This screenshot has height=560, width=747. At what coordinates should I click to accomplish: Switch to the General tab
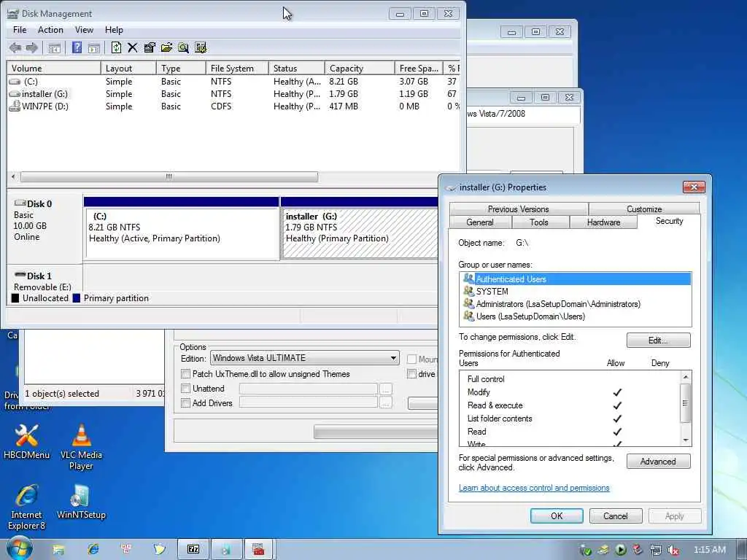[x=480, y=222]
